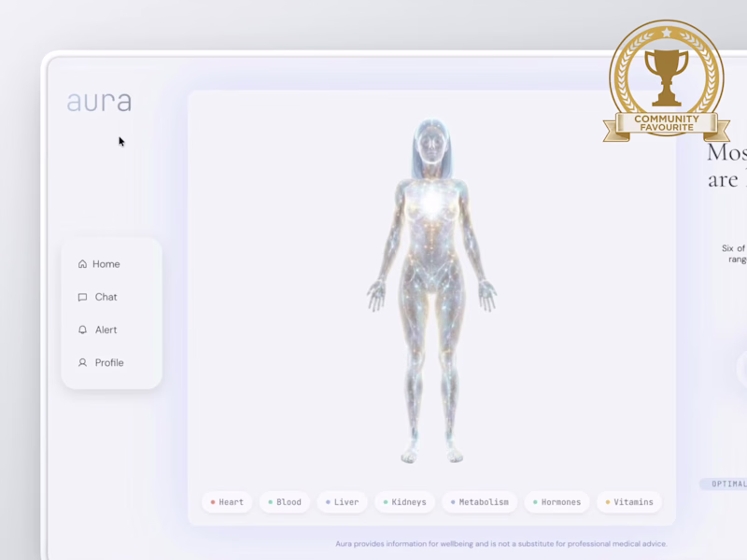Click the glowing human body figure
747x560 pixels.
click(431, 290)
